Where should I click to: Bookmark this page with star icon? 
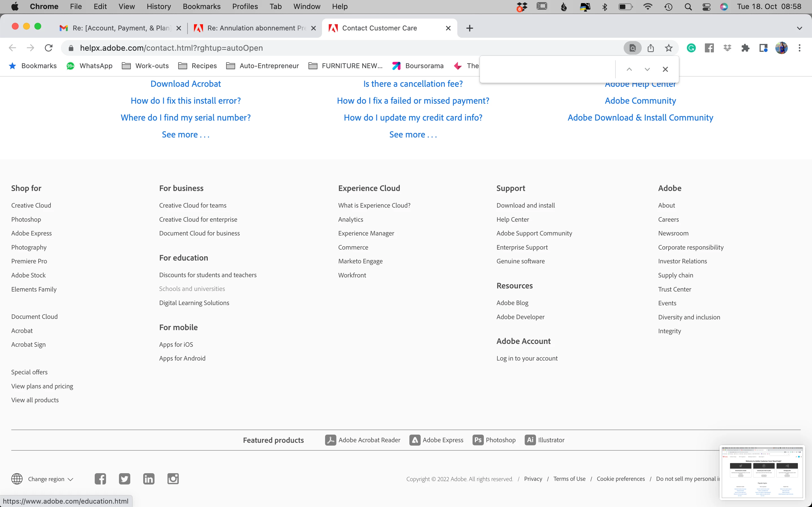pos(669,48)
